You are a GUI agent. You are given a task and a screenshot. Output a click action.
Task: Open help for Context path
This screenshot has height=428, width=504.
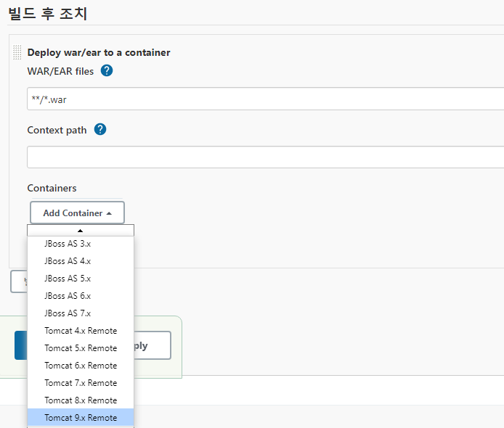tap(100, 129)
